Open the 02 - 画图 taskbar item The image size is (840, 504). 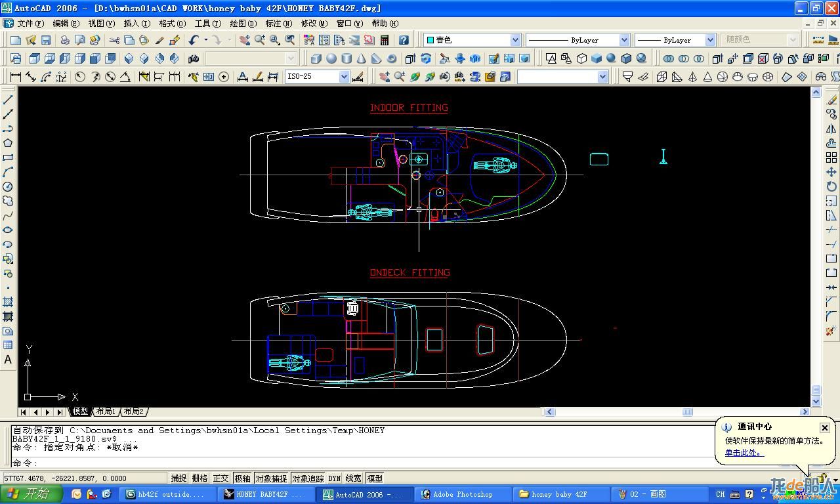660,494
